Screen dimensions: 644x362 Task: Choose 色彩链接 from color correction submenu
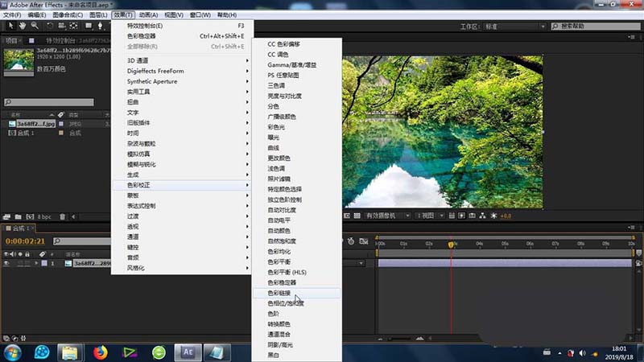tap(296, 293)
